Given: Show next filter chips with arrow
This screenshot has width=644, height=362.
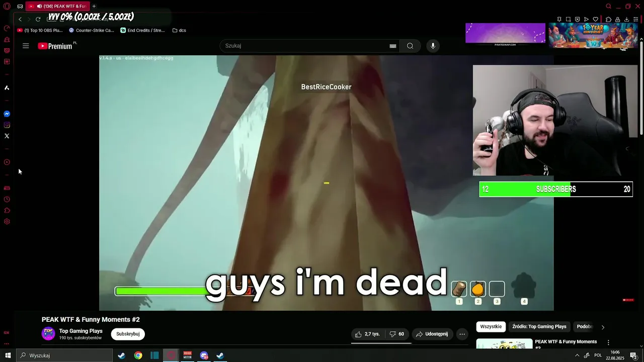Looking at the screenshot, I should pyautogui.click(x=603, y=327).
